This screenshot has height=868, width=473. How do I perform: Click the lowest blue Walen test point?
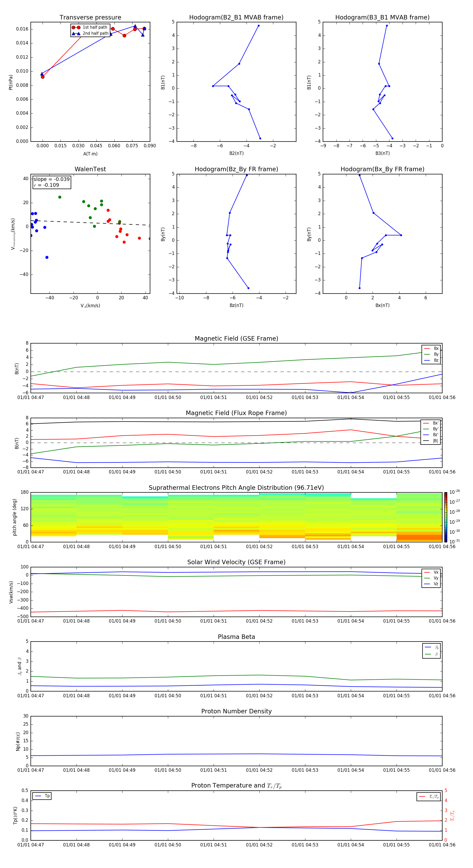(47, 258)
